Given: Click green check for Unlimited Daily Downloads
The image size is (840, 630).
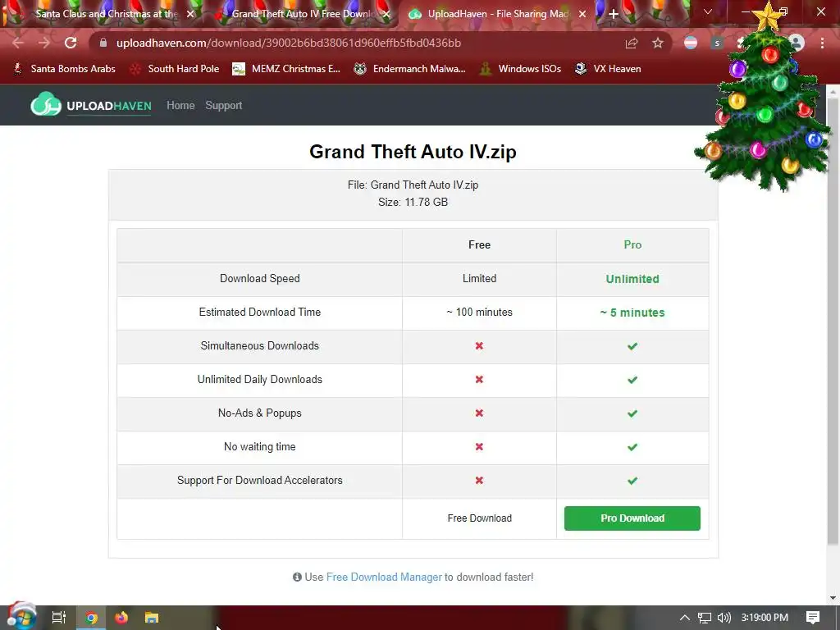Looking at the screenshot, I should (632, 380).
